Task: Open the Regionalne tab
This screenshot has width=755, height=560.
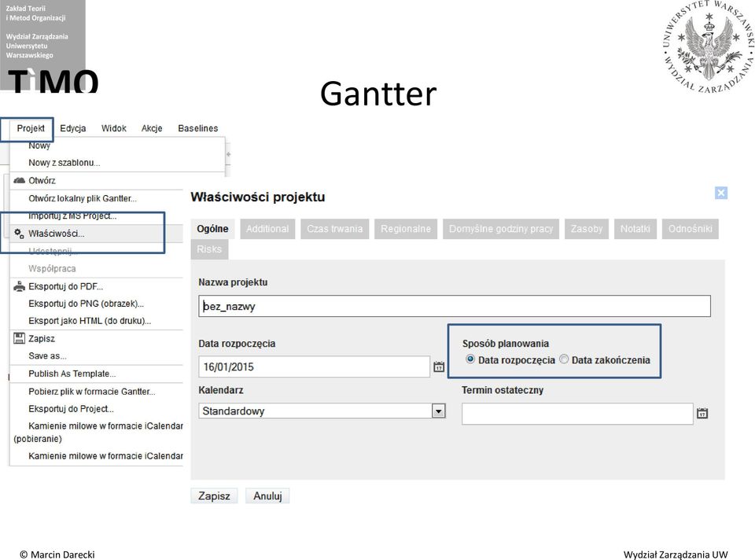Action: point(406,229)
